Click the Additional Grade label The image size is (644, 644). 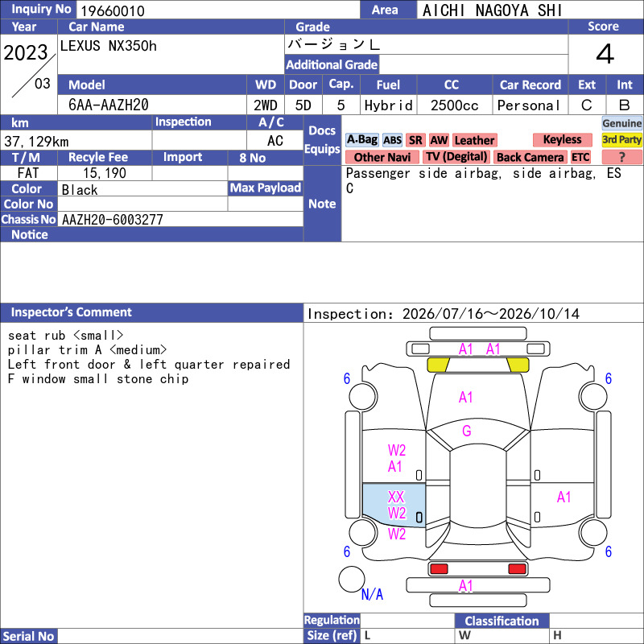point(332,64)
